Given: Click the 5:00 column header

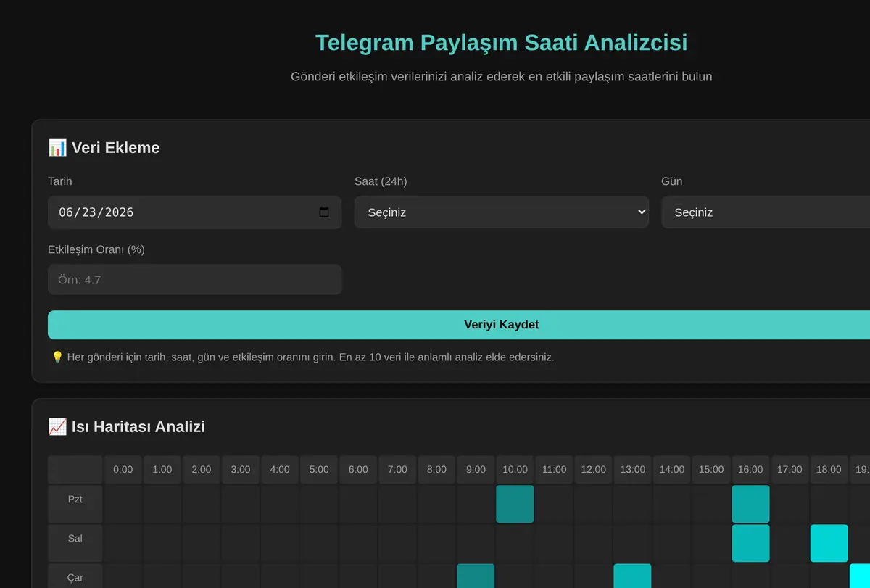Looking at the screenshot, I should [319, 470].
